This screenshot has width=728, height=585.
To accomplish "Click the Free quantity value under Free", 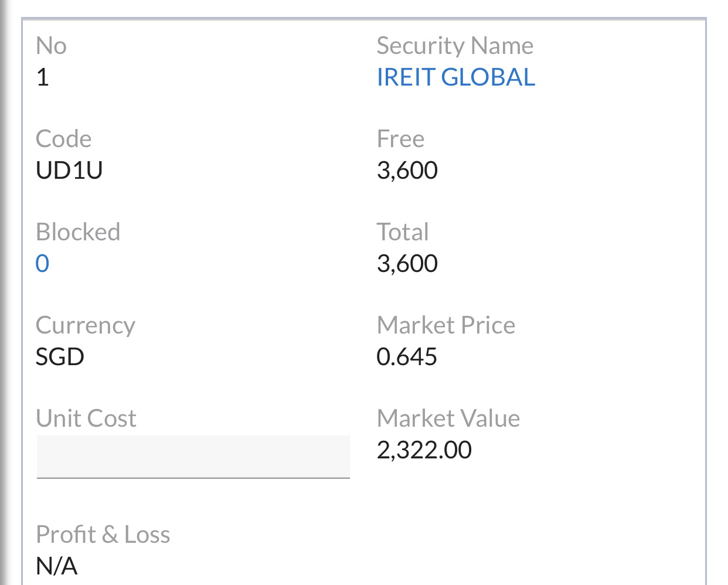I will [407, 171].
